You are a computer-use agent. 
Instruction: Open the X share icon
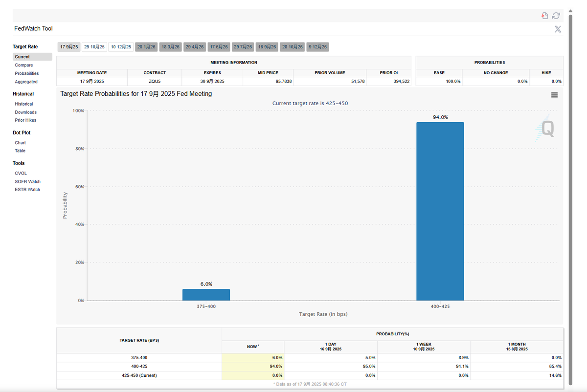click(558, 29)
